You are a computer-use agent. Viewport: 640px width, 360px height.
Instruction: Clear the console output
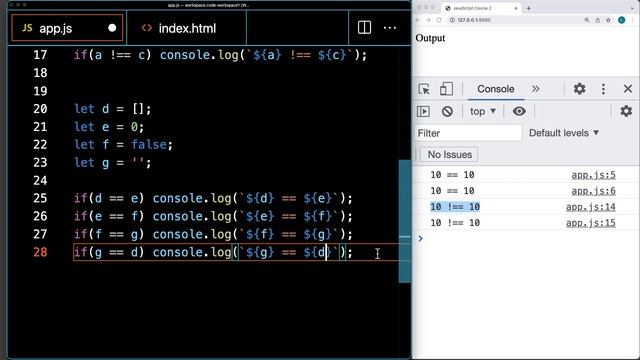[447, 111]
